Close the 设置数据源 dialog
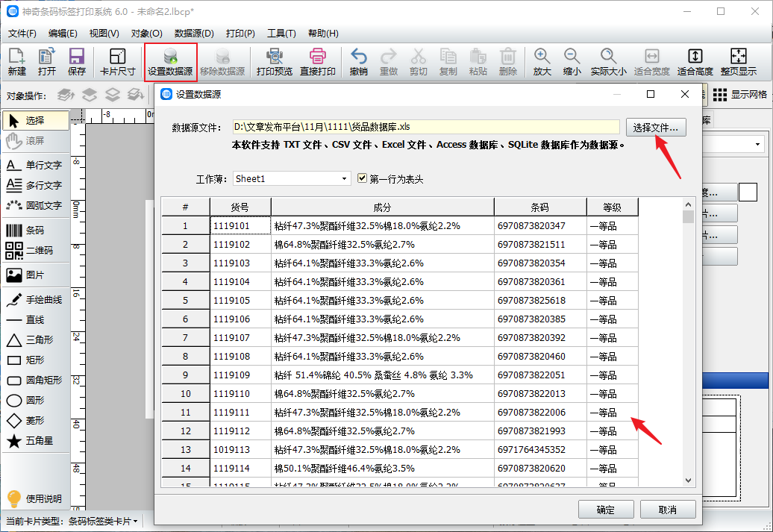773x532 pixels. click(x=685, y=94)
